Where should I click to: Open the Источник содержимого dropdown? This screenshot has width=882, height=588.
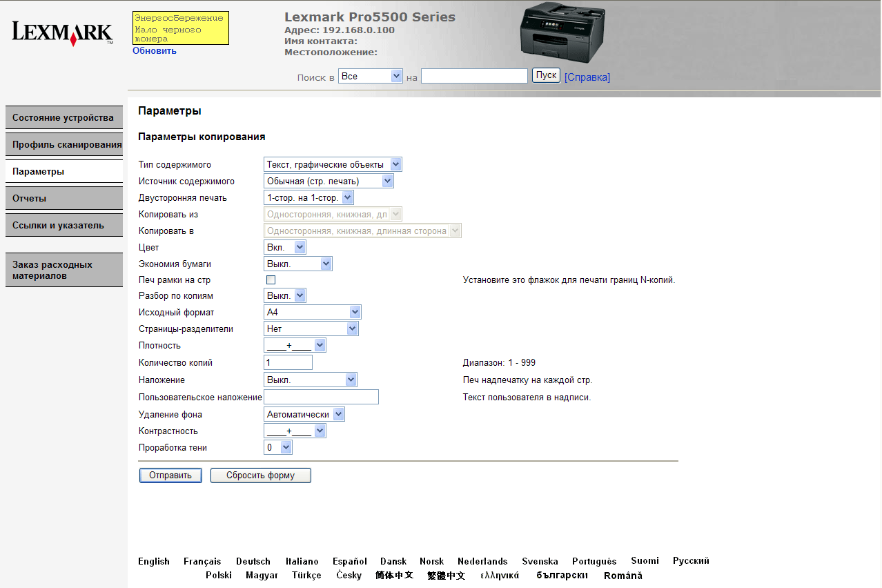329,181
